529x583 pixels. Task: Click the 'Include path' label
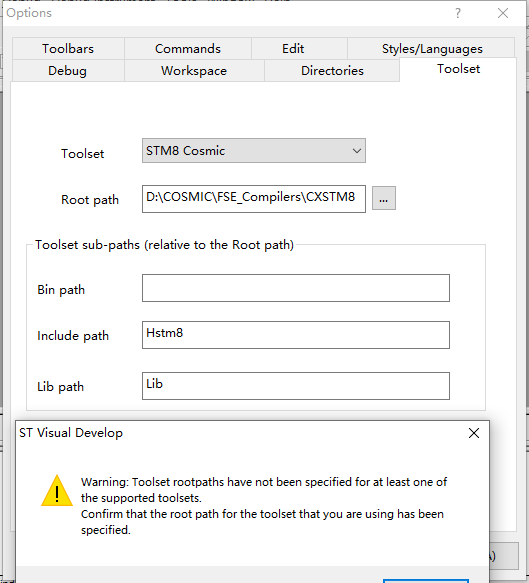click(x=73, y=336)
